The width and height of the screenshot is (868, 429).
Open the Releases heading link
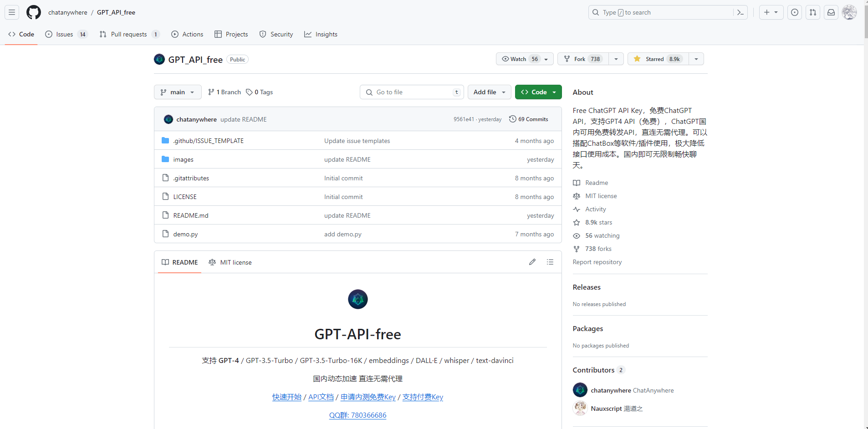587,287
